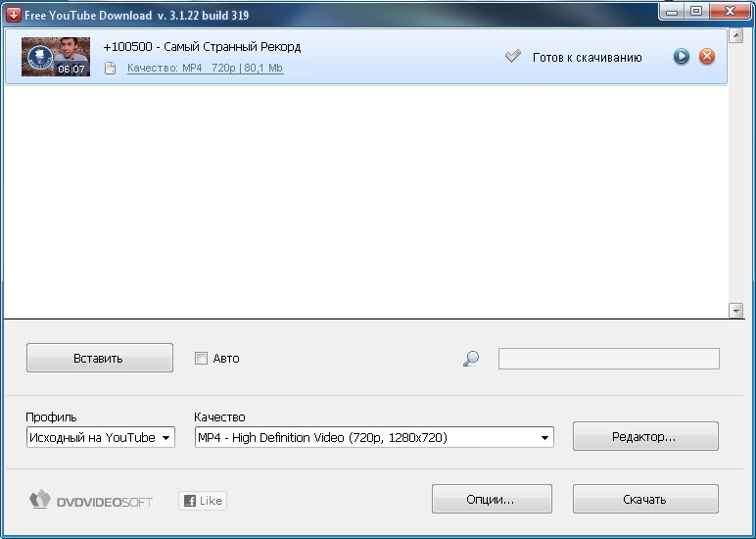Click the DVDVideoSoft logo
Screen dimensions: 756x539
pyautogui.click(x=90, y=500)
